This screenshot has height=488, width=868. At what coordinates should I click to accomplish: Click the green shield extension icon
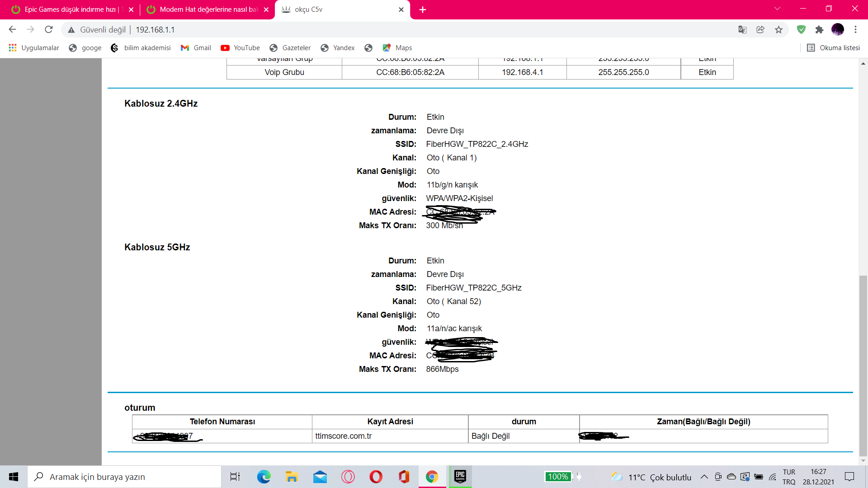coord(801,30)
